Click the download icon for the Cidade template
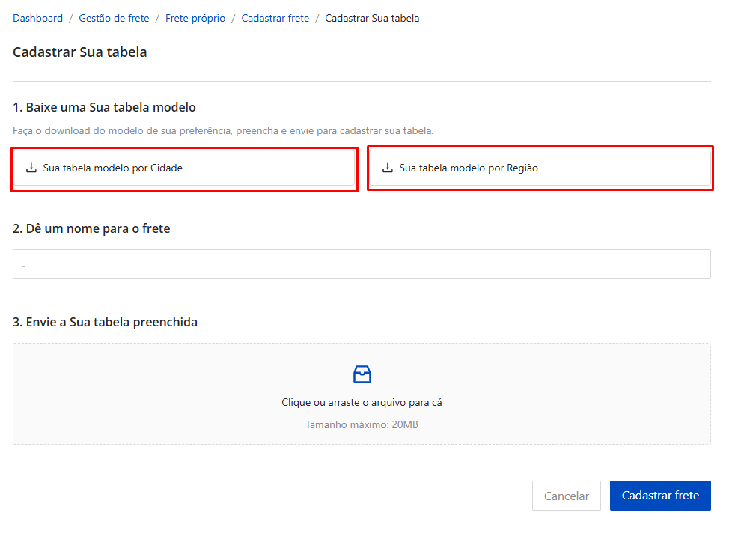 (x=31, y=168)
